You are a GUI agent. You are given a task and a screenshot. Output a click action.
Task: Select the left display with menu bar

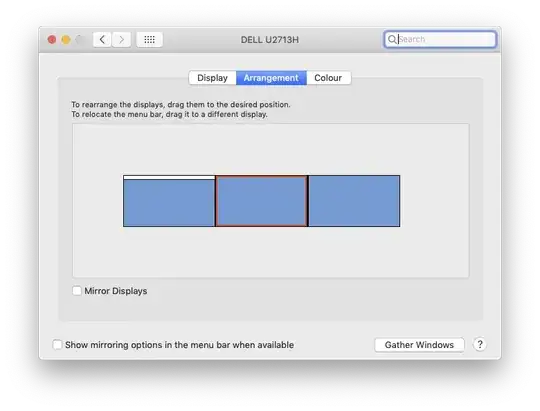click(169, 203)
